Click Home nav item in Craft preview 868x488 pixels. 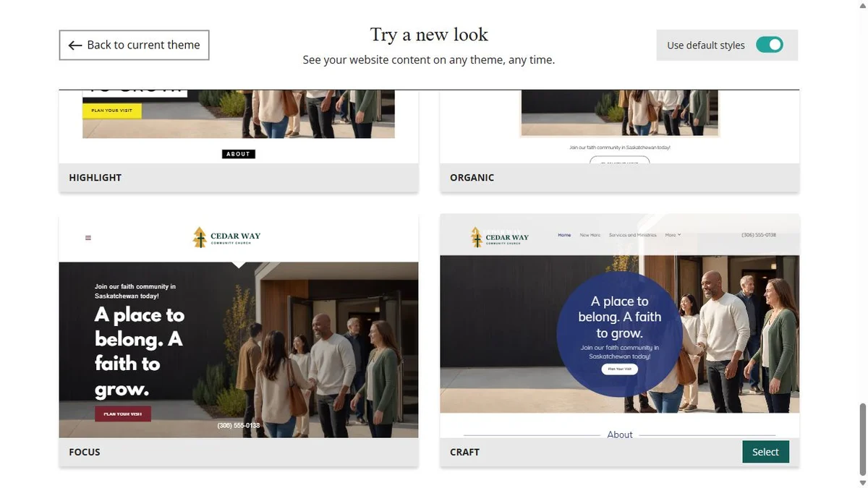coord(564,235)
